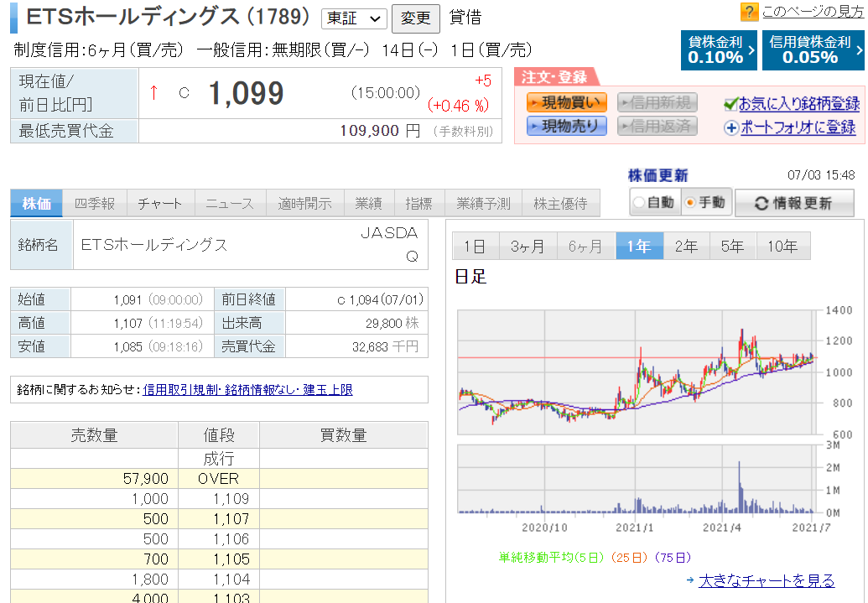Open the 貸株金利 0.10% panel

point(719,50)
